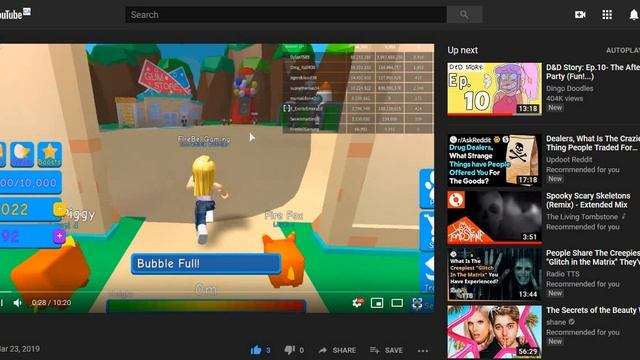Image resolution: width=640 pixels, height=360 pixels.
Task: Click the paw pets button in game
Action: click(x=427, y=189)
